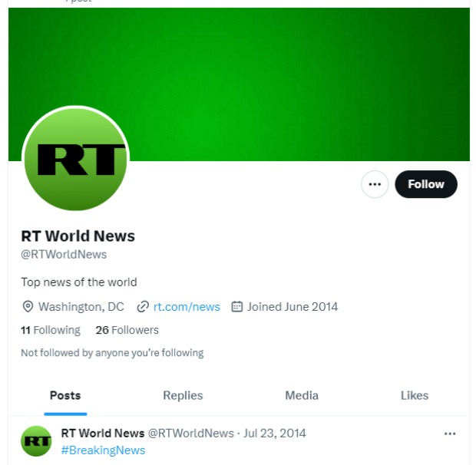Switch to the Media tab

(x=302, y=395)
